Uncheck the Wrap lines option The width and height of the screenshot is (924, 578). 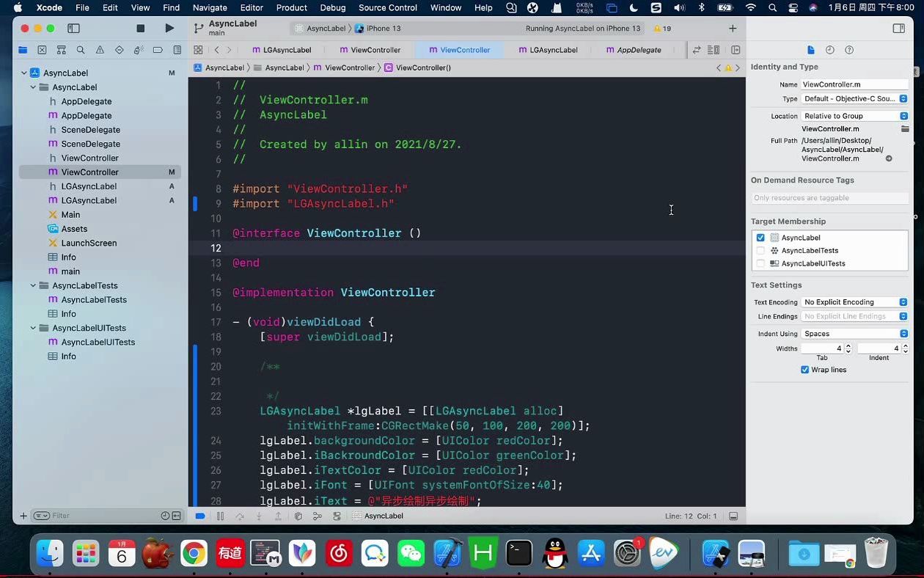click(805, 370)
